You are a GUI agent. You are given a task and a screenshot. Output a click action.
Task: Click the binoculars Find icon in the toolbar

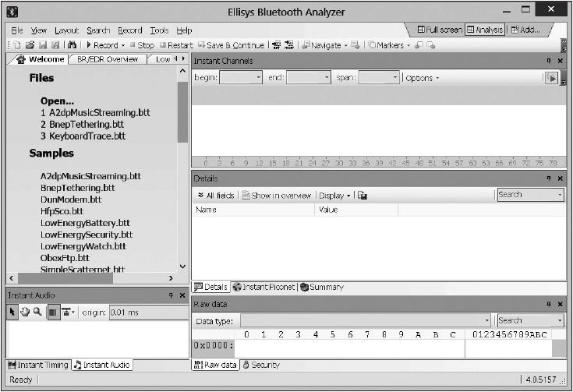[73, 45]
